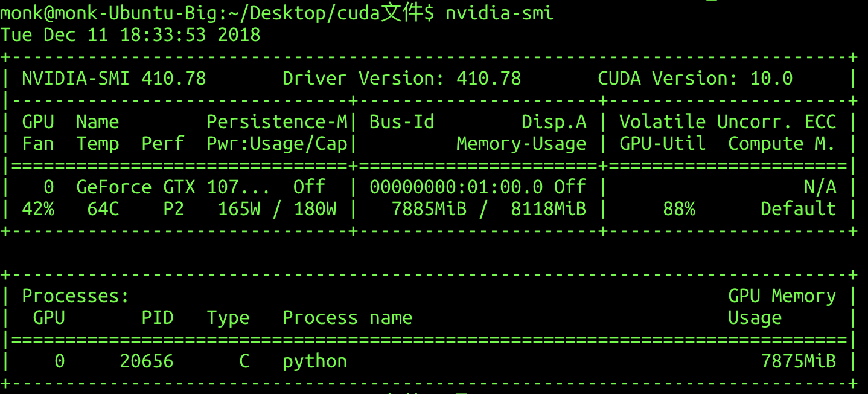Click the fan speed value 42%
The width and height of the screenshot is (868, 394).
(38, 209)
